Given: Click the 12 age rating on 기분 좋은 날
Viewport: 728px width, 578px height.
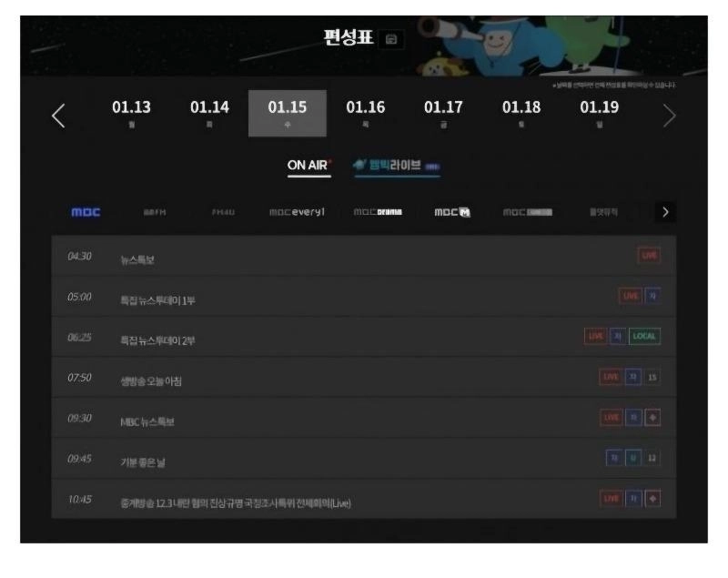Looking at the screenshot, I should 652,458.
